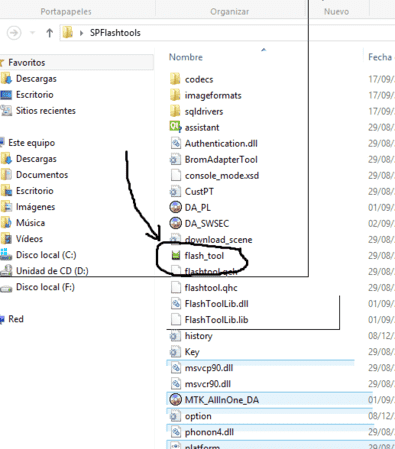Click the SPFlashtools address bar path

click(x=115, y=33)
